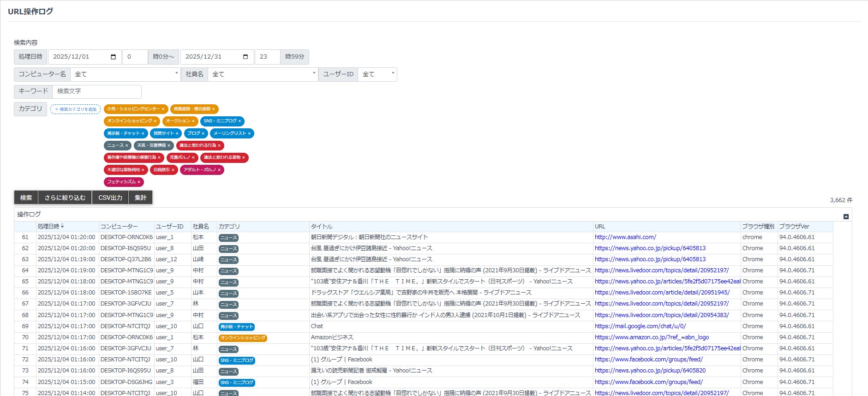Image resolution: width=868 pixels, height=396 pixels.
Task: Open the http://www.asahi.com/ link
Action: click(x=625, y=237)
